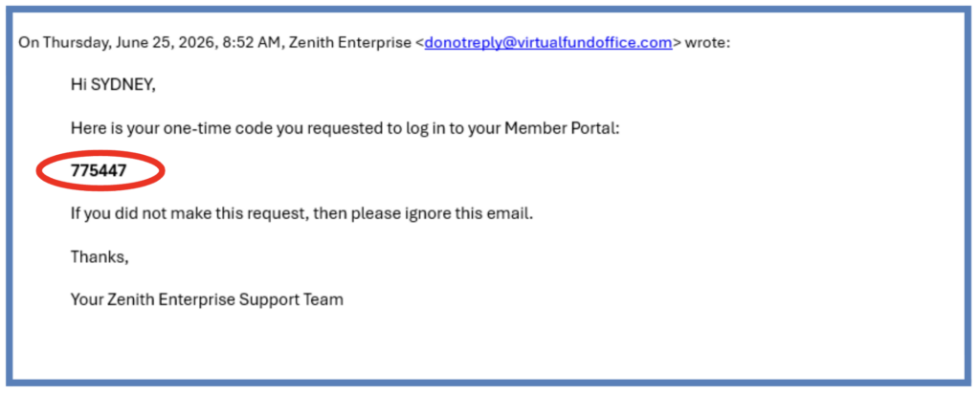This screenshot has height=395, width=980.
Task: Open the donotreply@virtualfundoffice.com email link
Action: coord(548,43)
